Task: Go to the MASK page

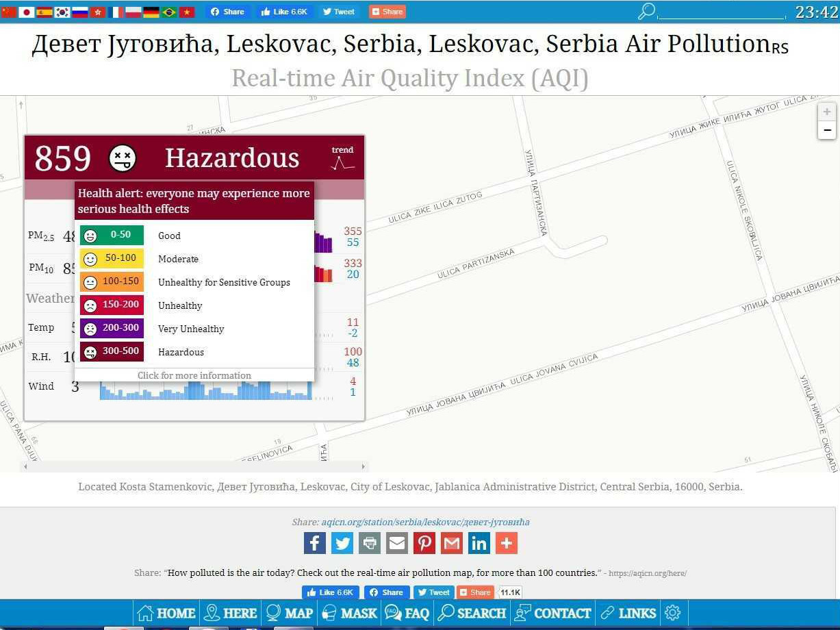Action: click(350, 613)
